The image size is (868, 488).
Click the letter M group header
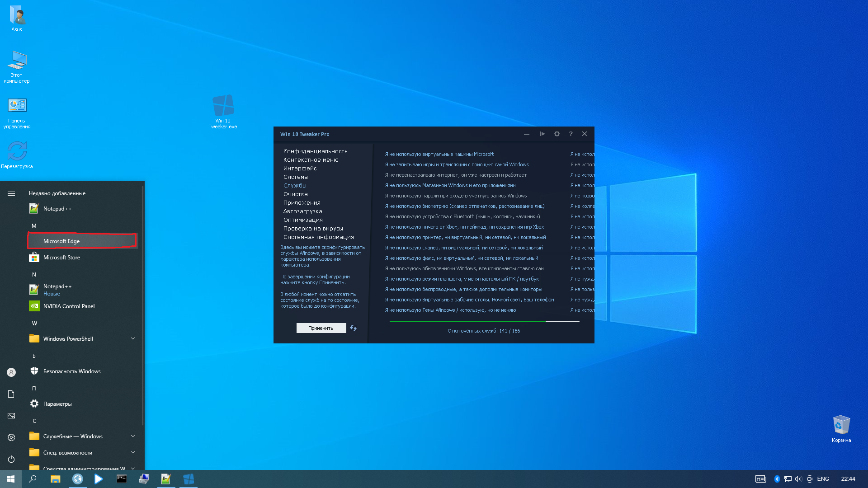pos(34,226)
